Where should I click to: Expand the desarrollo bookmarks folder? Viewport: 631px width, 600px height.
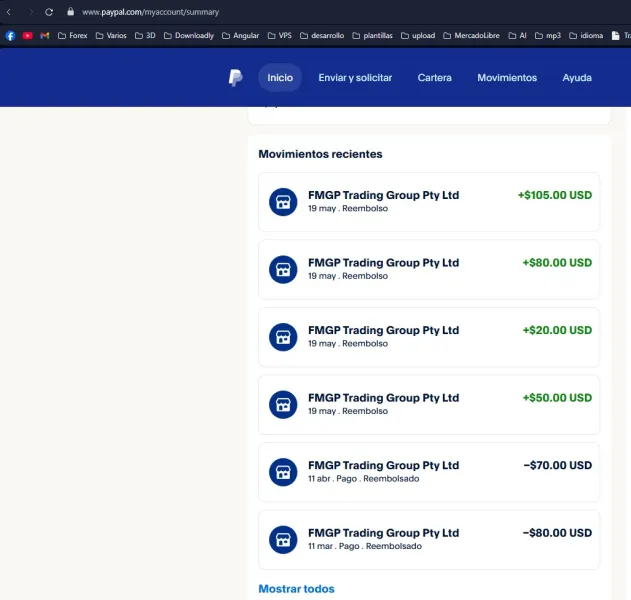[x=321, y=35]
